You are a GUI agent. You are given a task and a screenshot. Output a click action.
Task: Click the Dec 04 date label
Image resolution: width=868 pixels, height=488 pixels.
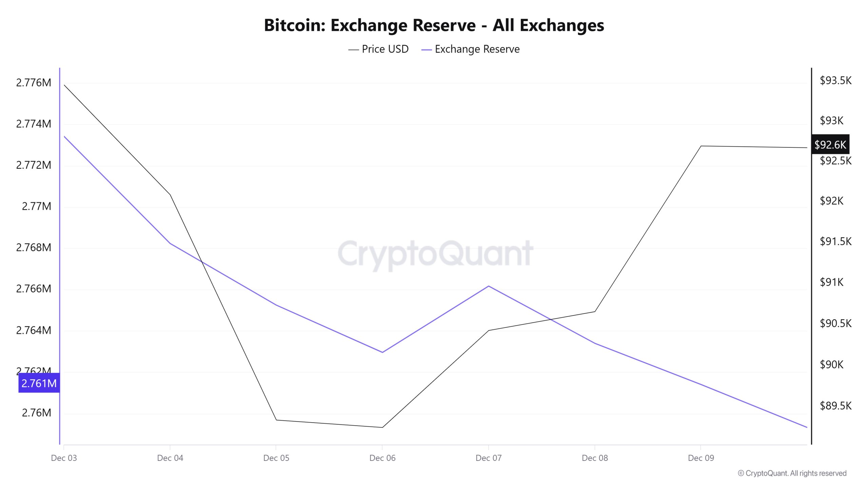click(x=170, y=458)
